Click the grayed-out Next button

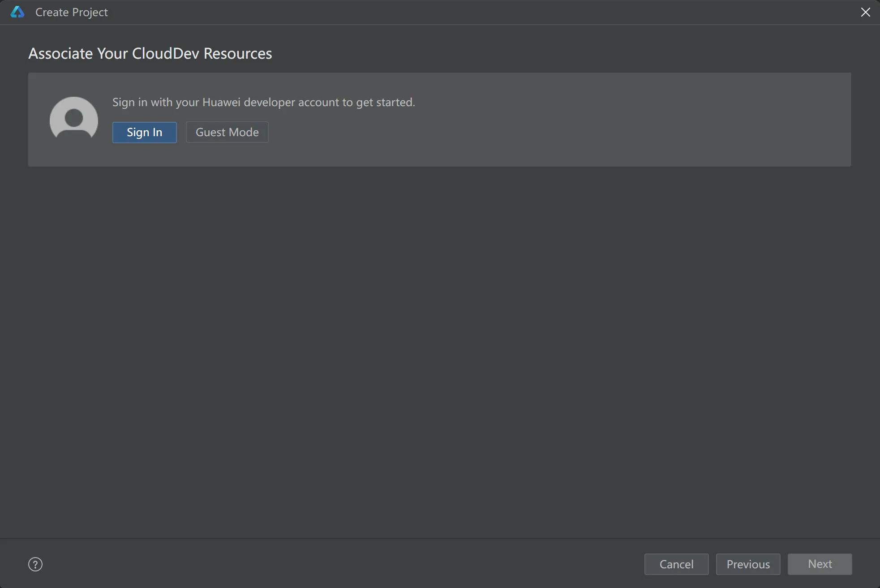820,564
